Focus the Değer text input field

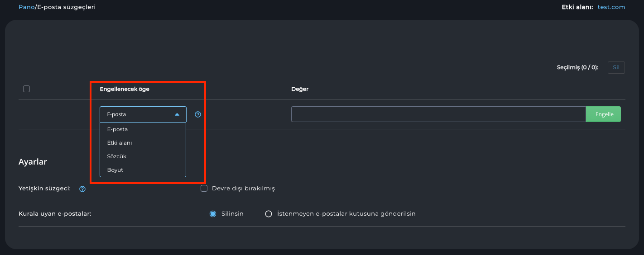[438, 114]
